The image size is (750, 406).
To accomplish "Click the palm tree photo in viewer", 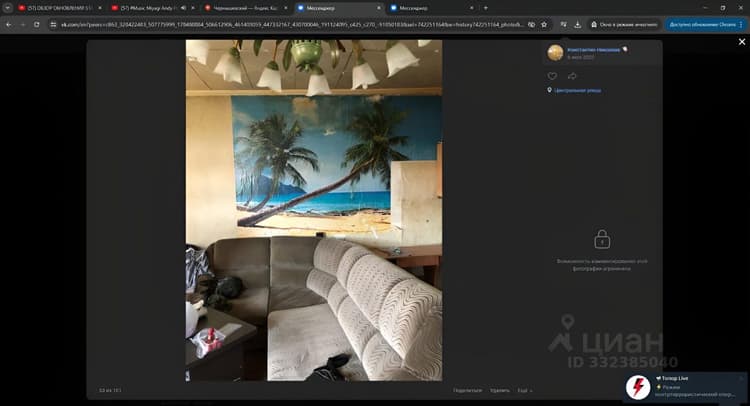I will coord(314,210).
